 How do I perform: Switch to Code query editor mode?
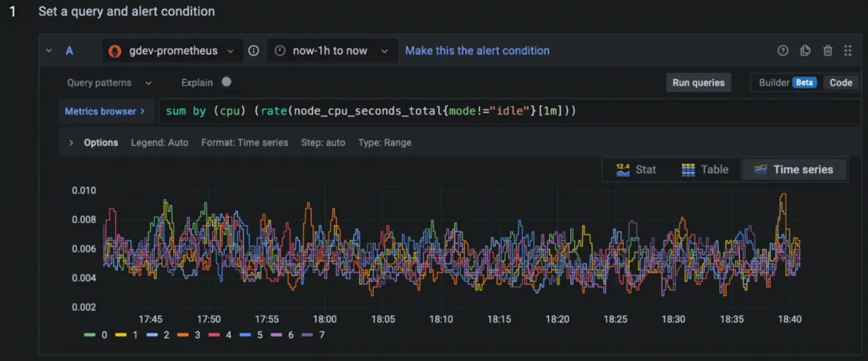tap(841, 83)
